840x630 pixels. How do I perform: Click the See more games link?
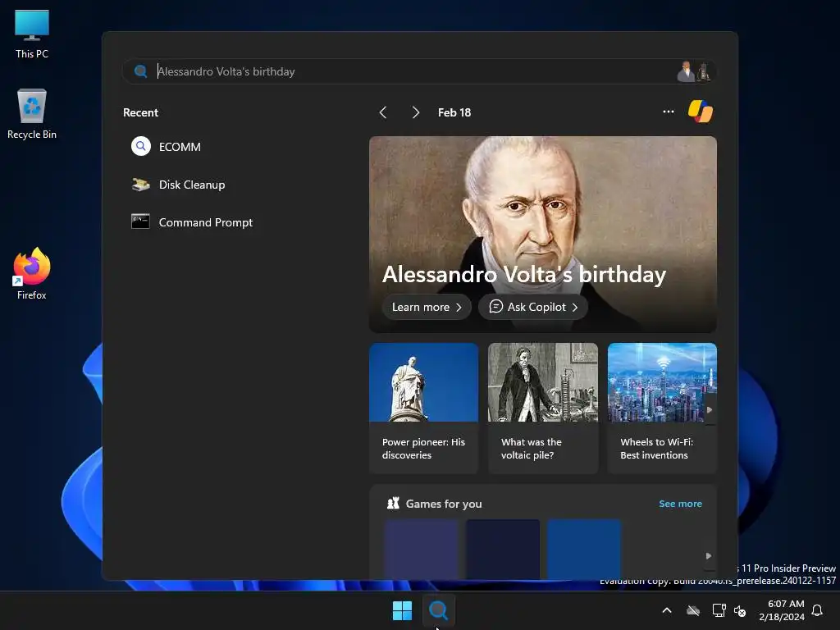680,504
